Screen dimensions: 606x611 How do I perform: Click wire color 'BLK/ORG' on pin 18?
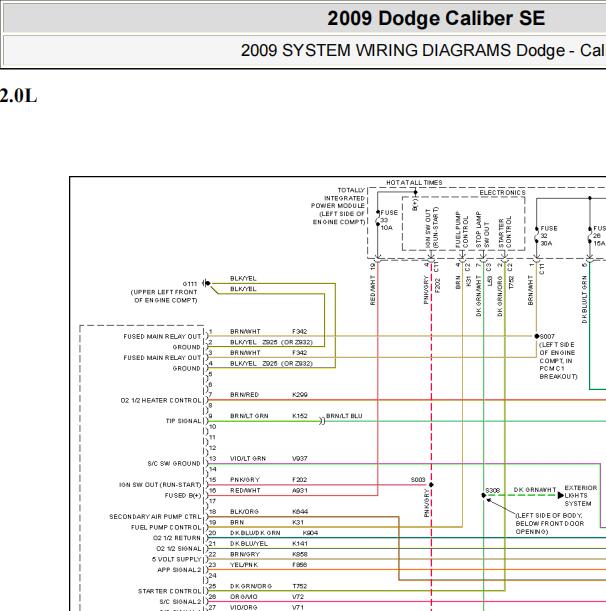(x=244, y=512)
